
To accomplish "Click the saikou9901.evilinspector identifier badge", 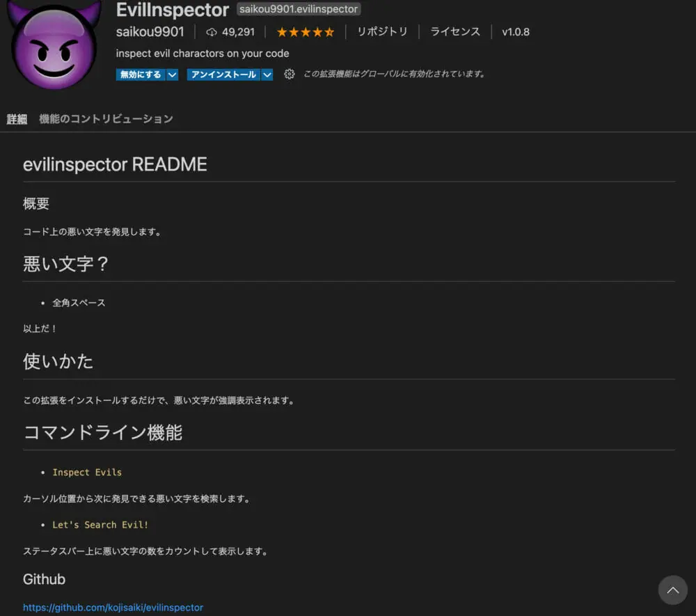I will (x=299, y=9).
